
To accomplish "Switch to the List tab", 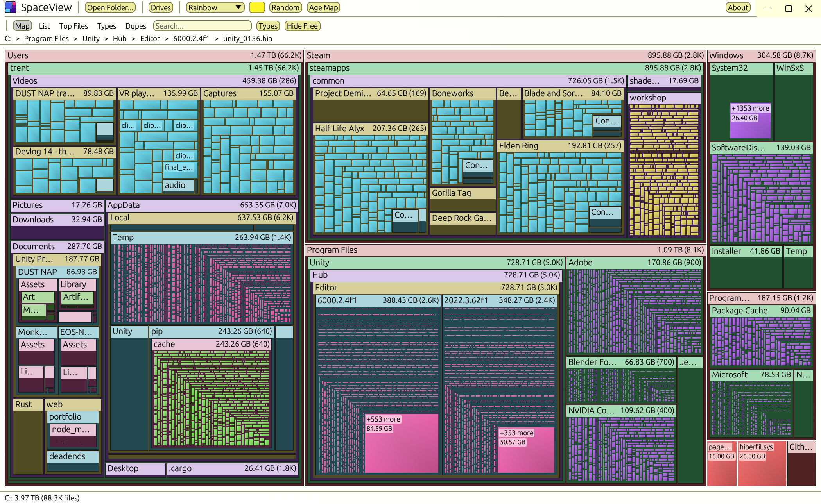I will point(44,26).
